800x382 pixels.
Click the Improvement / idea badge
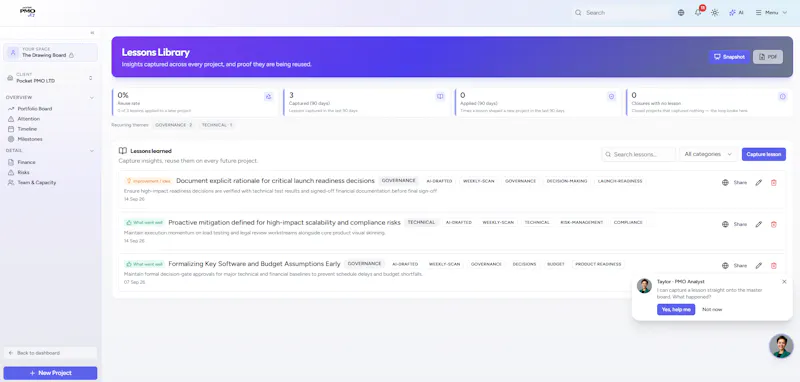(x=148, y=181)
